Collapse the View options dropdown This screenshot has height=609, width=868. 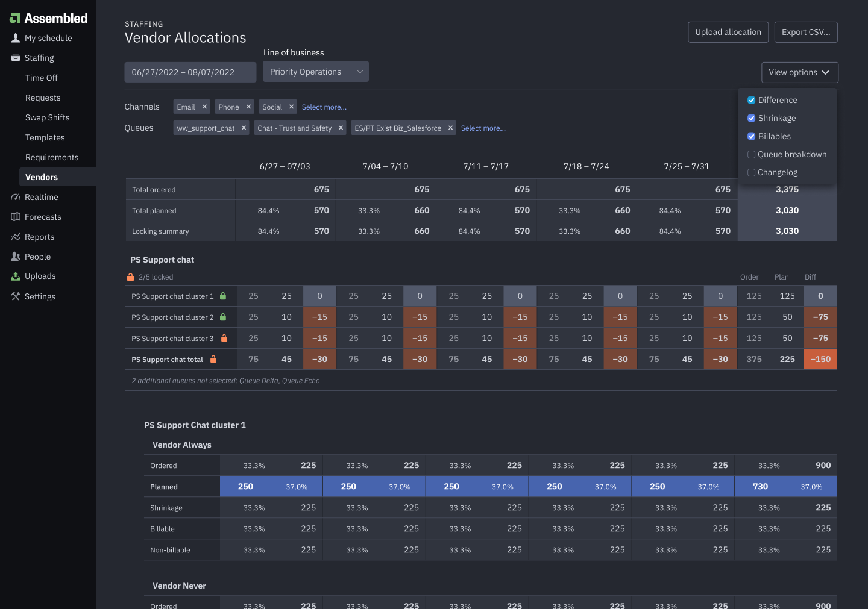(x=799, y=72)
